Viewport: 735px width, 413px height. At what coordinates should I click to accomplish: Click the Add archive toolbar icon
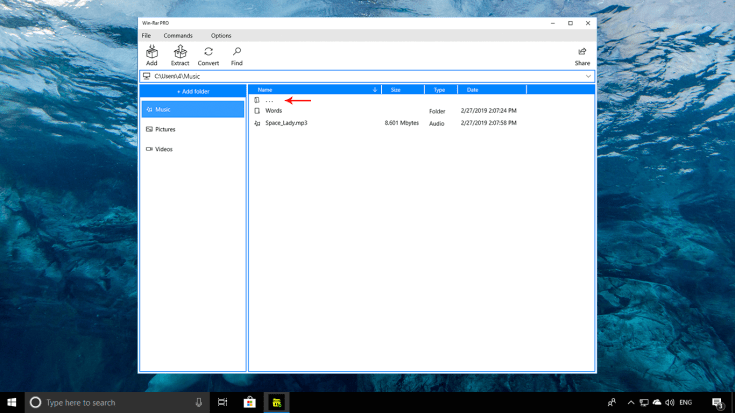coord(151,54)
